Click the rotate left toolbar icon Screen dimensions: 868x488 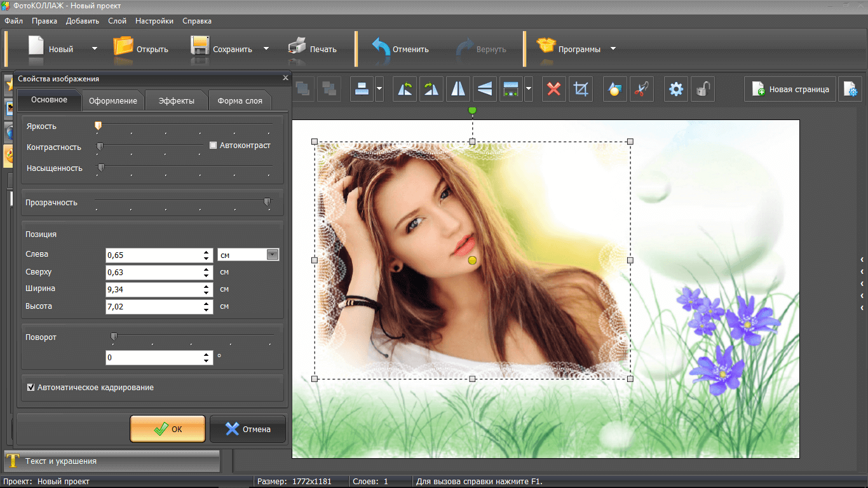(405, 90)
